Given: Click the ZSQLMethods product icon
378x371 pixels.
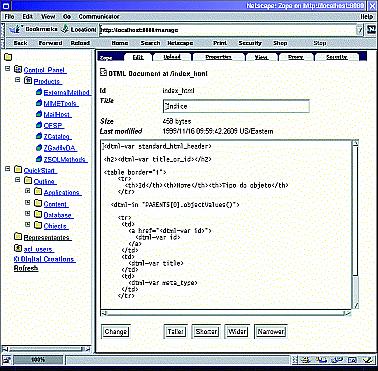Looking at the screenshot, I should 39,159.
